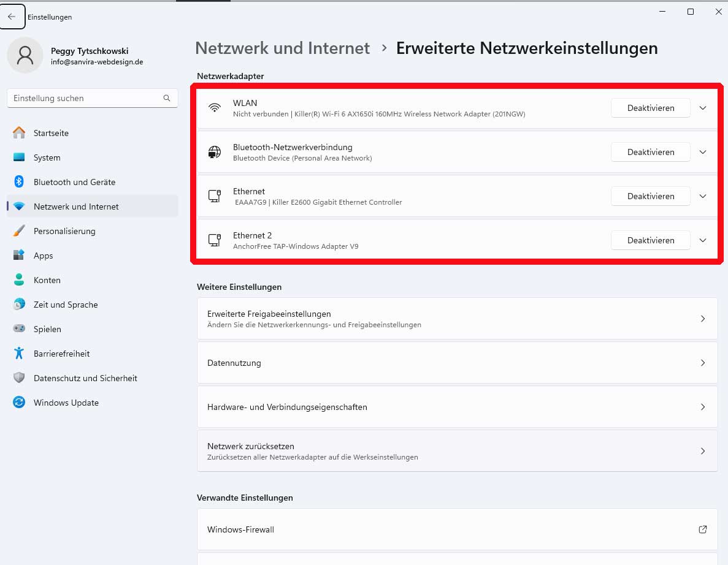Open Spielen settings in sidebar
The height and width of the screenshot is (565, 728).
(x=93, y=329)
